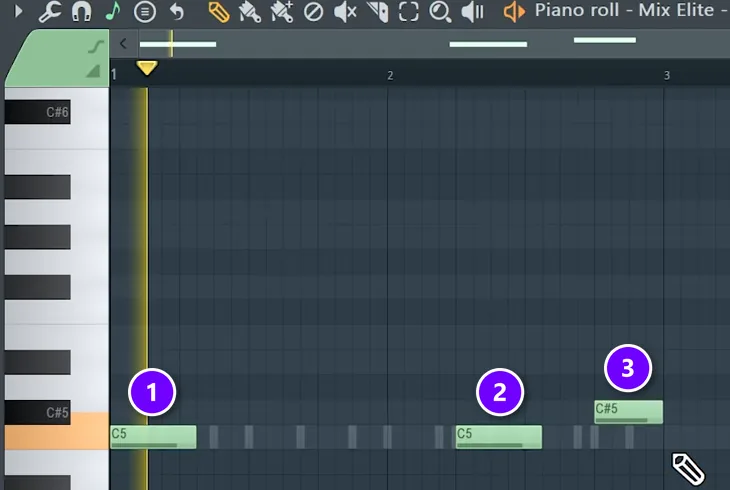Select the Paint brush tool
730x490 pixels.
(250, 12)
